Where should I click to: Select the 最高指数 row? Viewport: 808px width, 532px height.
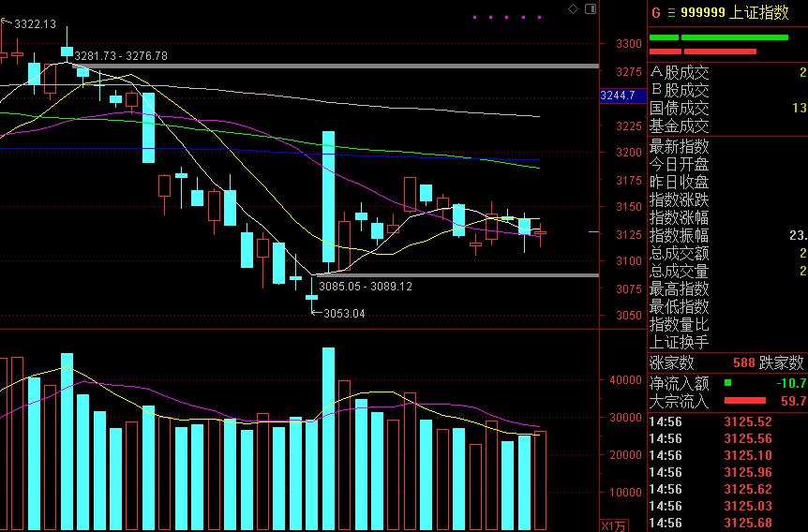(727, 288)
